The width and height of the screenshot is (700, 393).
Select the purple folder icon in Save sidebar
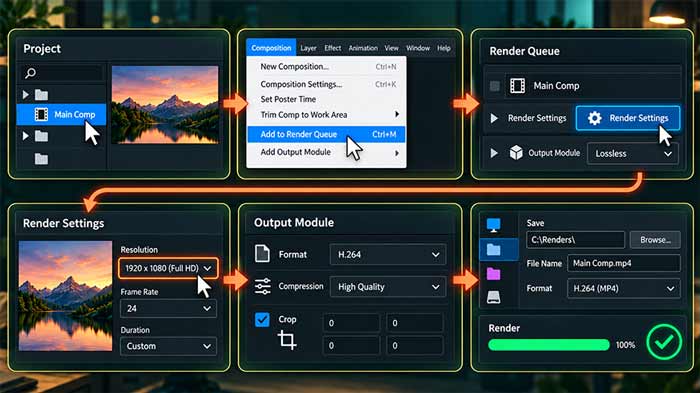[493, 273]
